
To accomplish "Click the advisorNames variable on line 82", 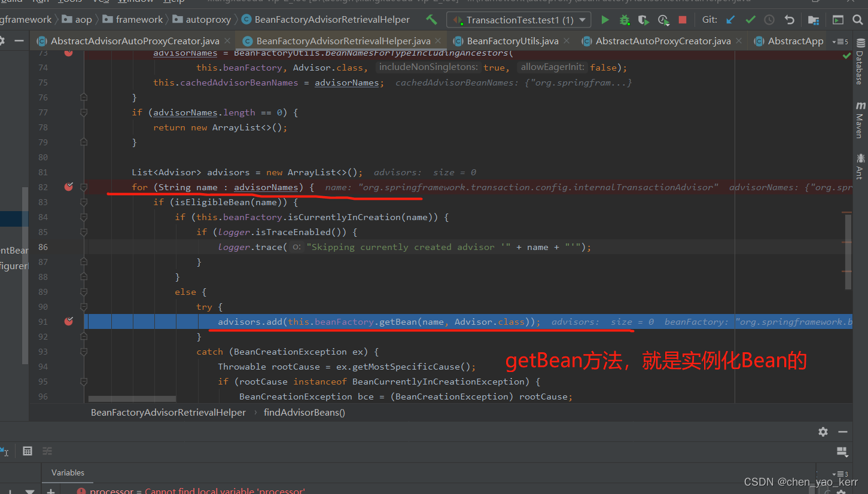I will click(x=266, y=187).
